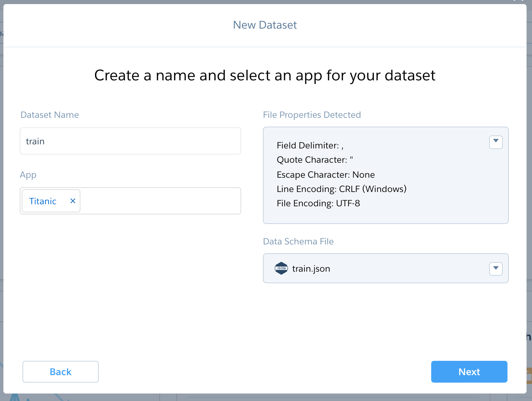Click the Dataset Name label
The height and width of the screenshot is (401, 532).
pyautogui.click(x=50, y=115)
